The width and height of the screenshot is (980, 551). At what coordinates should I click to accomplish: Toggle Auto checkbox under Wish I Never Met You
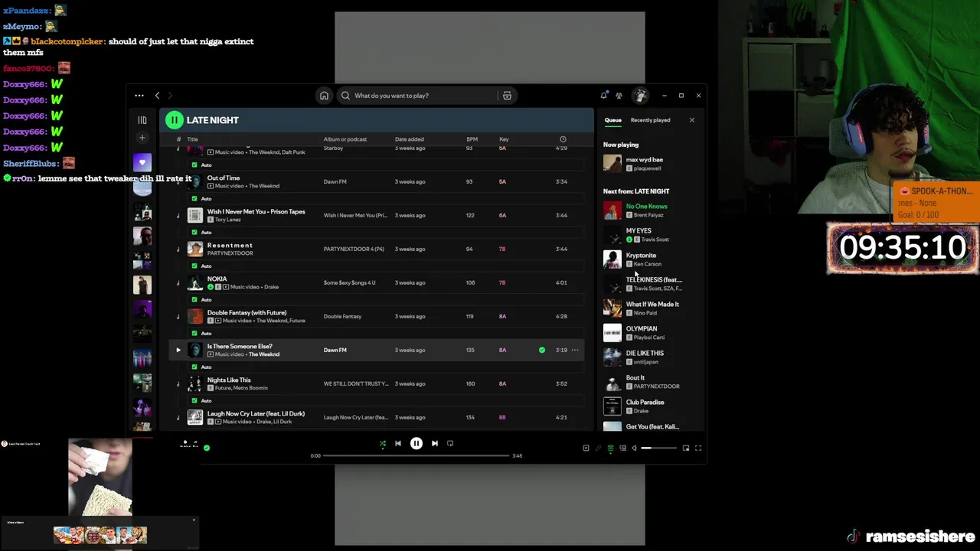194,232
